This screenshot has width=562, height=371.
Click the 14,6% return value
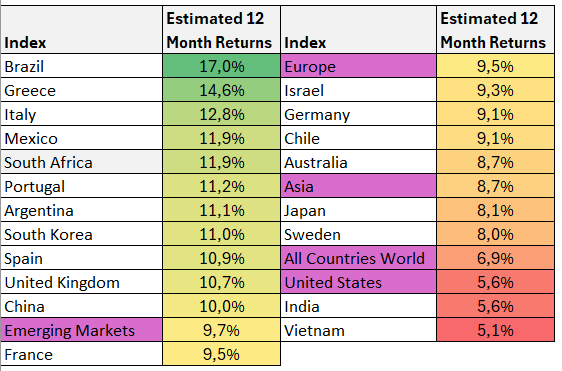point(222,90)
